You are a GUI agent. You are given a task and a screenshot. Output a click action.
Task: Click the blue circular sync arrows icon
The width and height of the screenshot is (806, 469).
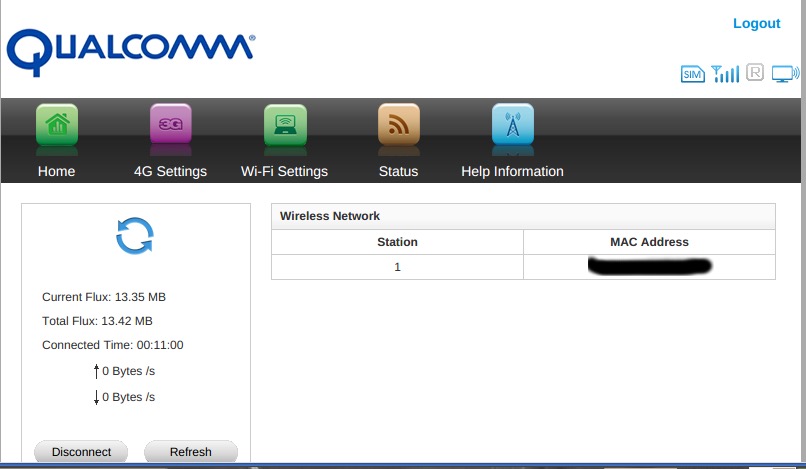[135, 236]
